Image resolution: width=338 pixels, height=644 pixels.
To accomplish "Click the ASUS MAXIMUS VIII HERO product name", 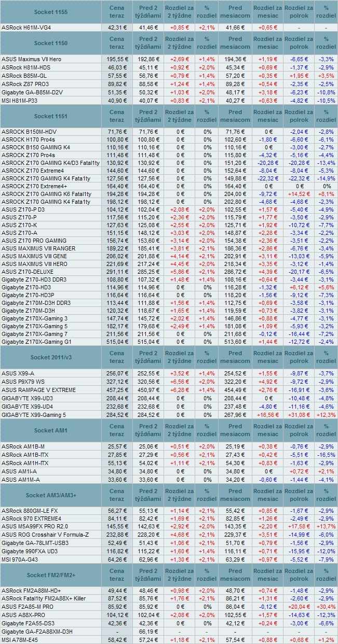I will pos(35,264).
